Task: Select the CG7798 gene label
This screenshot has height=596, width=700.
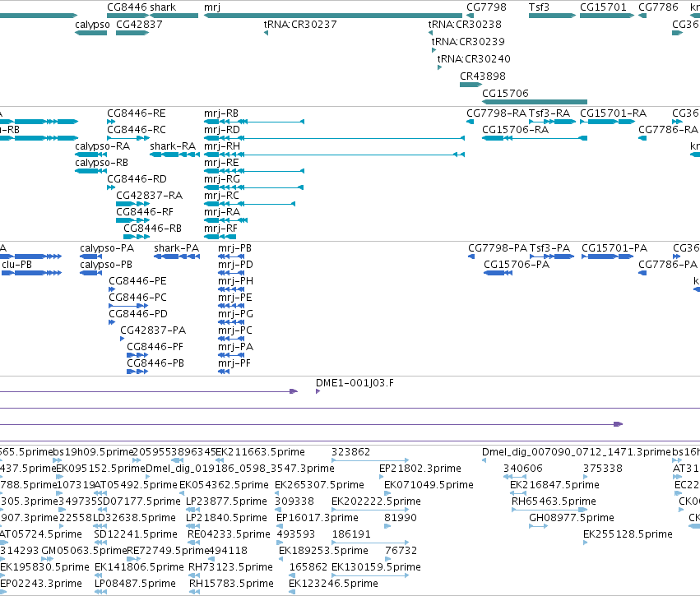Action: click(x=487, y=7)
